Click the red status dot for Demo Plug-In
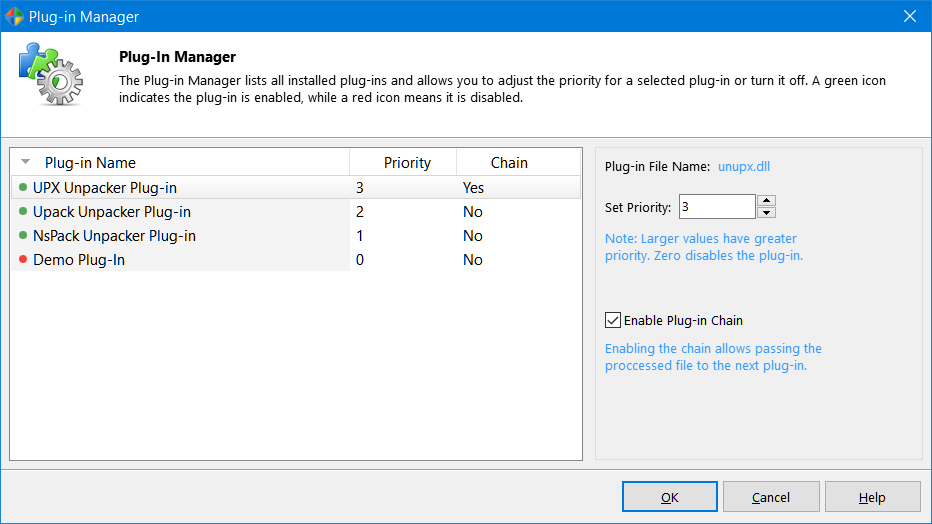Image resolution: width=932 pixels, height=524 pixels. 23,259
